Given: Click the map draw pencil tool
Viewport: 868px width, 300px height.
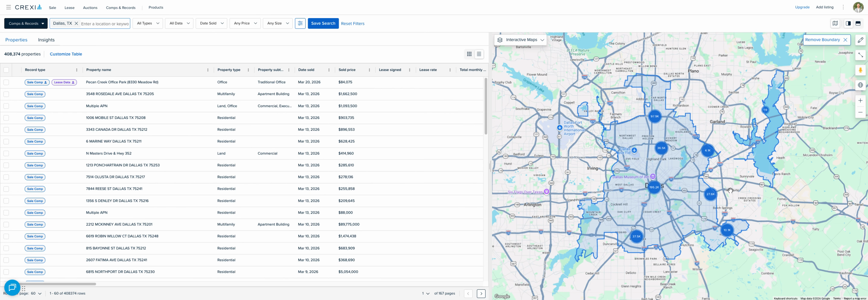Looking at the screenshot, I should [x=860, y=40].
